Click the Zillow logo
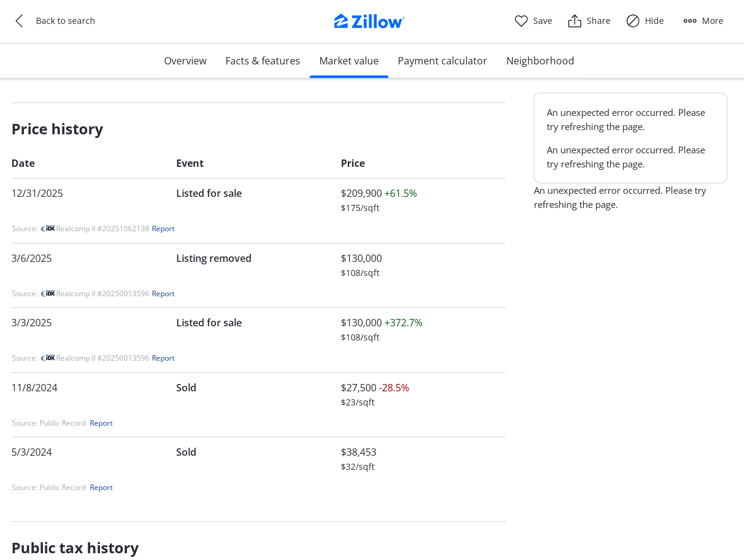 (369, 21)
